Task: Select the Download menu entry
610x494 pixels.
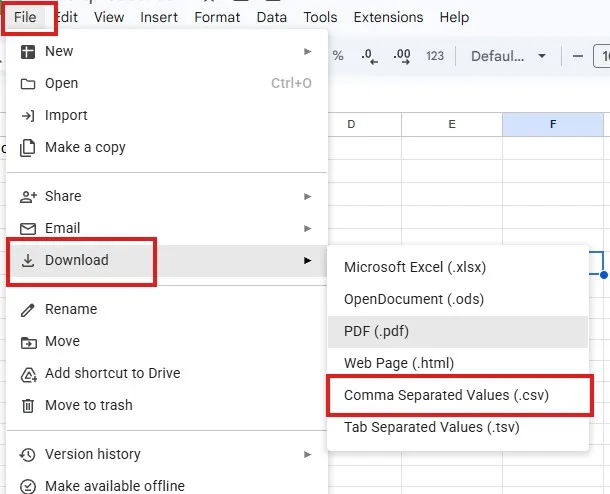Action: (167, 260)
